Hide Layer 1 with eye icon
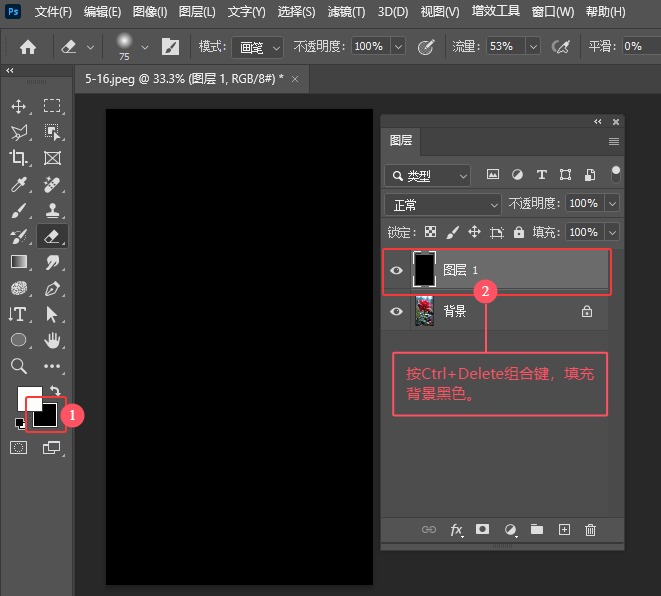Image resolution: width=661 pixels, height=596 pixels. [396, 270]
